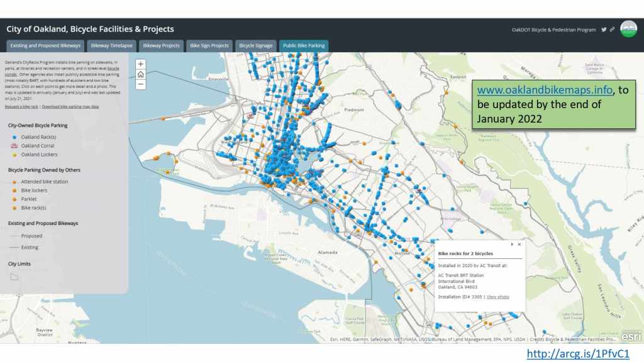Image resolution: width=644 pixels, height=362 pixels.
Task: Select the Bikeway Projects tab
Action: pyautogui.click(x=161, y=46)
